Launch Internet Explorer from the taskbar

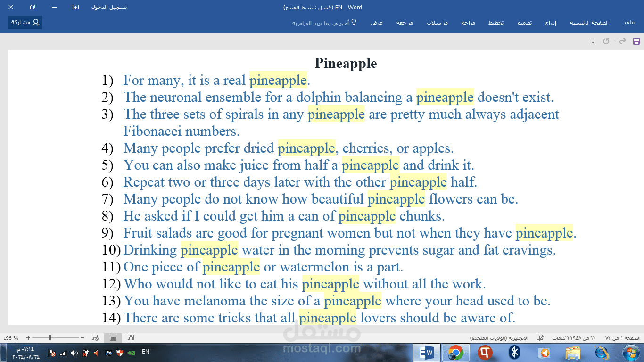point(602,353)
